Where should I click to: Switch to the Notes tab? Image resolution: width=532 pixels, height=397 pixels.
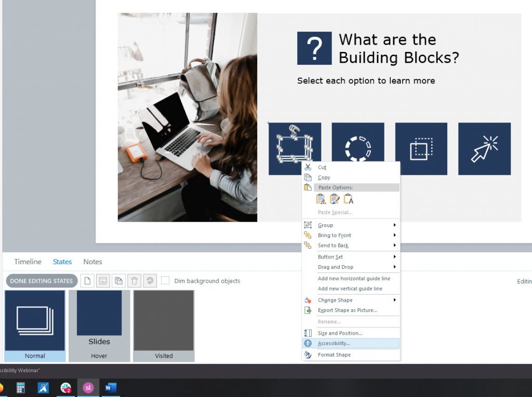click(92, 262)
